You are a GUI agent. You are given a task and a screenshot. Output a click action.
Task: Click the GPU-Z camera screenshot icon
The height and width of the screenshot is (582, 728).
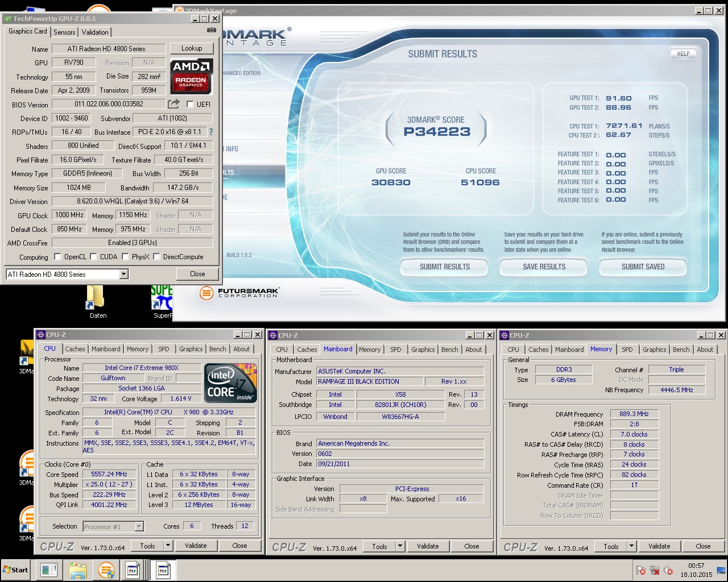tap(212, 30)
